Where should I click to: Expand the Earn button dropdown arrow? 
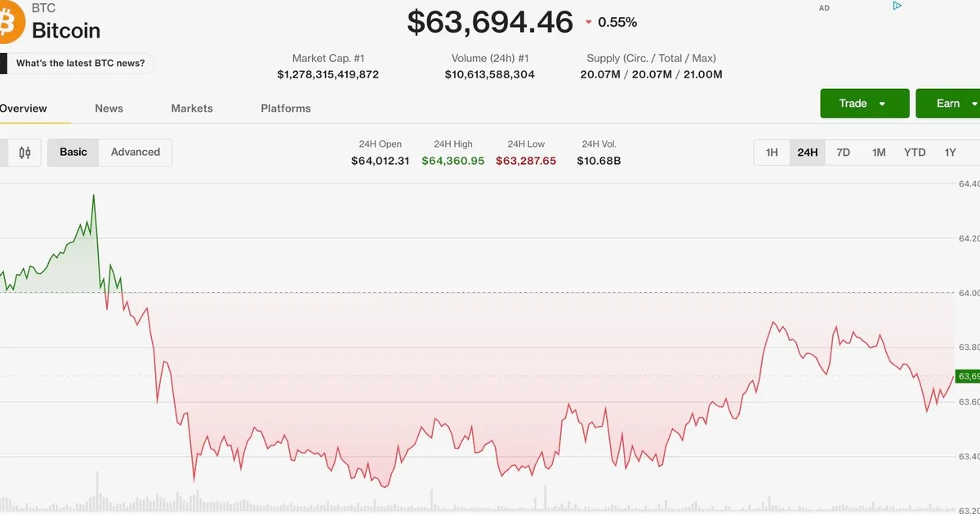point(974,104)
